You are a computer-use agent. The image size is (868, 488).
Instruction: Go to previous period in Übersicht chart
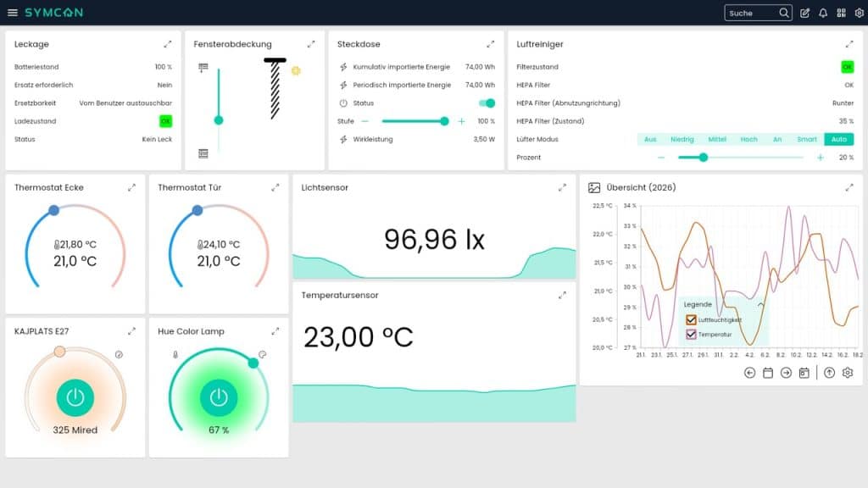[x=749, y=373]
